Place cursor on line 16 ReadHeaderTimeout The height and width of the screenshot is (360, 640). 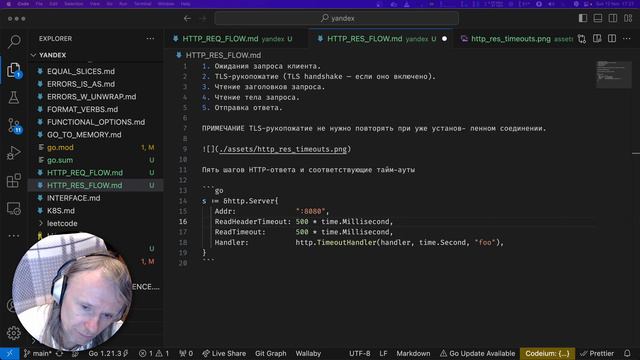[253, 222]
